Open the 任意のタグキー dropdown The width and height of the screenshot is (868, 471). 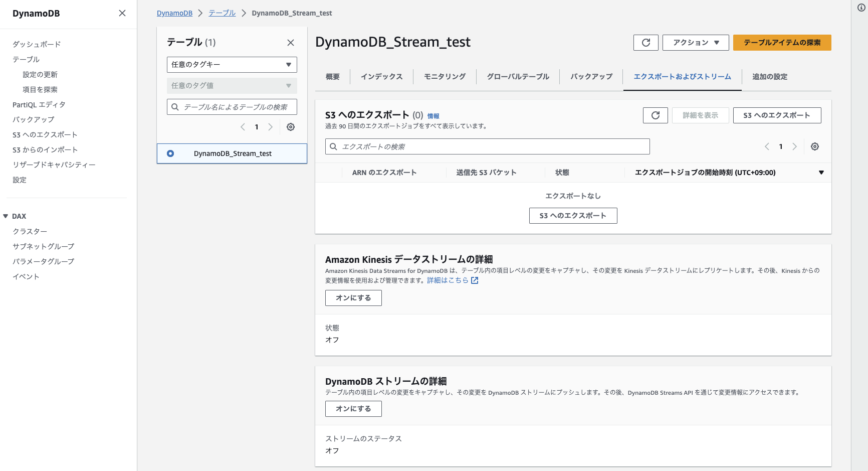click(x=232, y=64)
